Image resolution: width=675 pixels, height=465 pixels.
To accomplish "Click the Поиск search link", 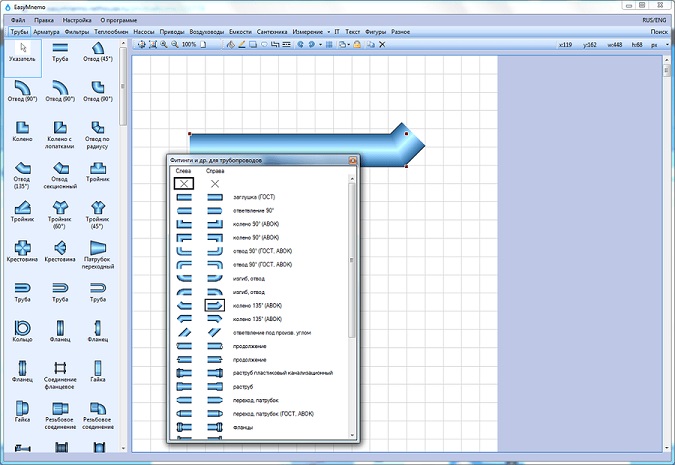I will [659, 32].
